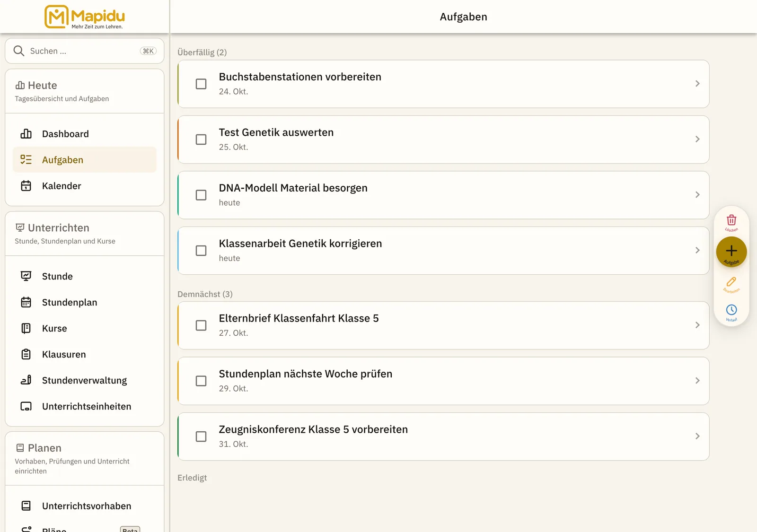Click the Aufgaben checklist icon
The height and width of the screenshot is (532, 757).
tap(26, 160)
